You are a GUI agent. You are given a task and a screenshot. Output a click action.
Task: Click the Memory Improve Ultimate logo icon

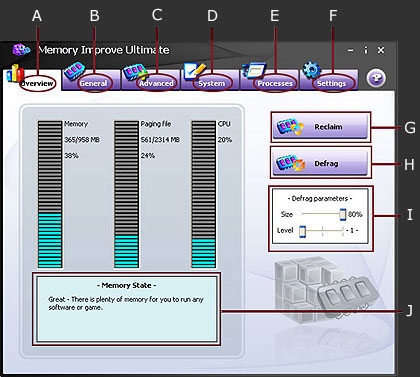pos(21,50)
